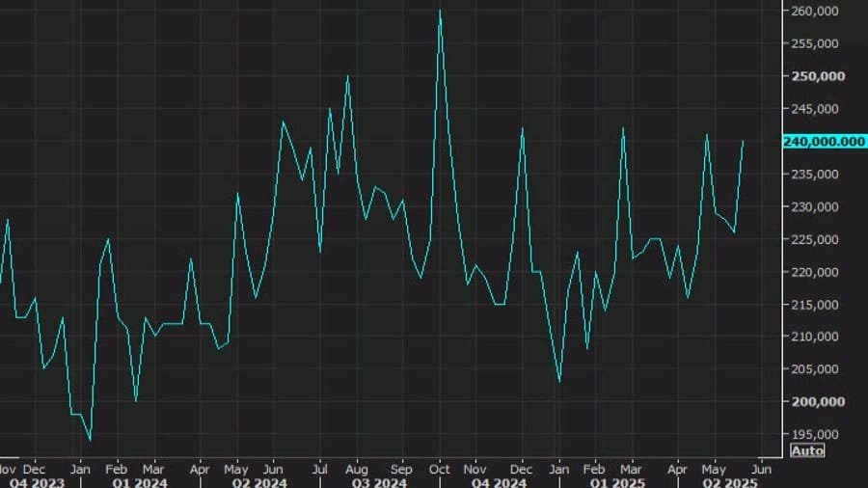This screenshot has height=488, width=868.
Task: Click the Auto scale button
Action: 807,450
